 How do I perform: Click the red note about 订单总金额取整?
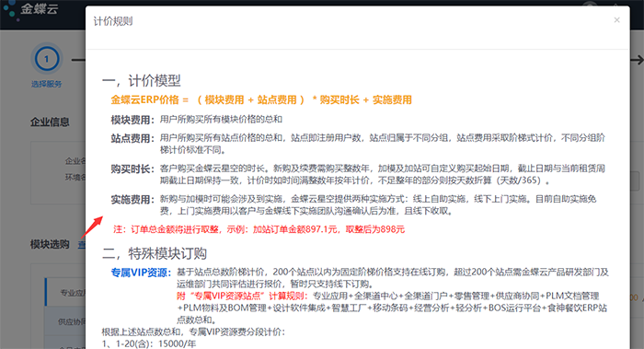[x=259, y=229]
